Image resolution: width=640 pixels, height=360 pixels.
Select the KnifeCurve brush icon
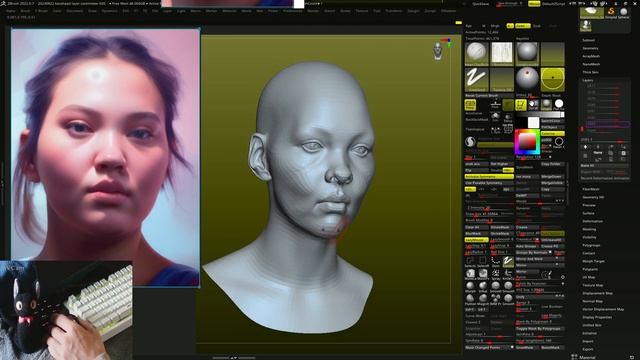coord(508,273)
